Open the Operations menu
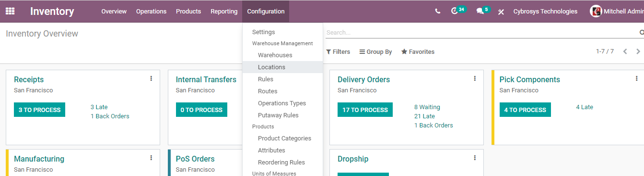Image resolution: width=644 pixels, height=176 pixels. click(151, 11)
